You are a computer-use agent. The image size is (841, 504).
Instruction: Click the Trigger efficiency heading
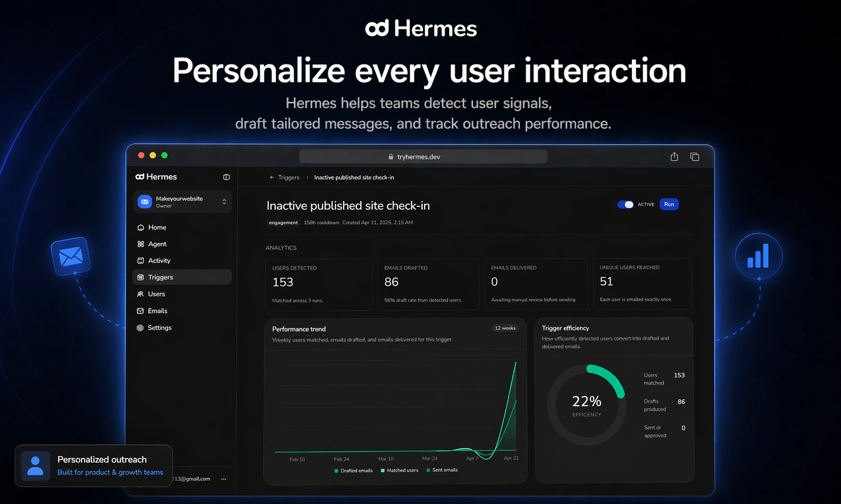click(x=565, y=328)
